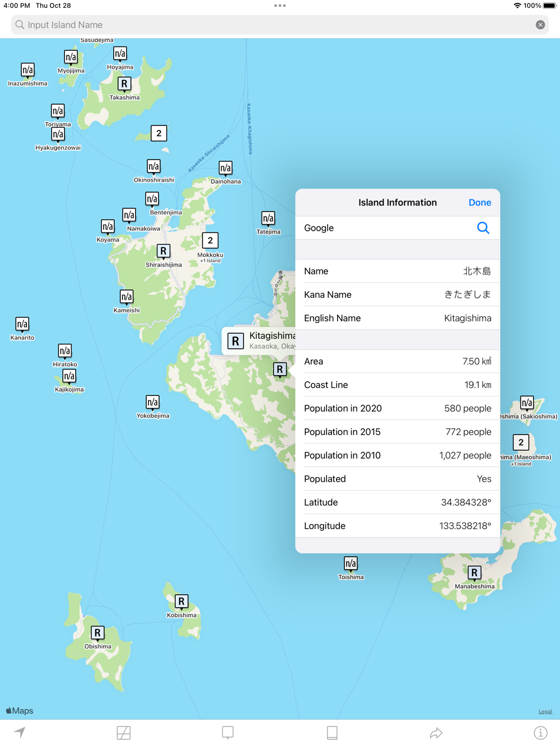The image size is (560, 747).
Task: Tap the Wi-Fi status icon
Action: (x=517, y=6)
